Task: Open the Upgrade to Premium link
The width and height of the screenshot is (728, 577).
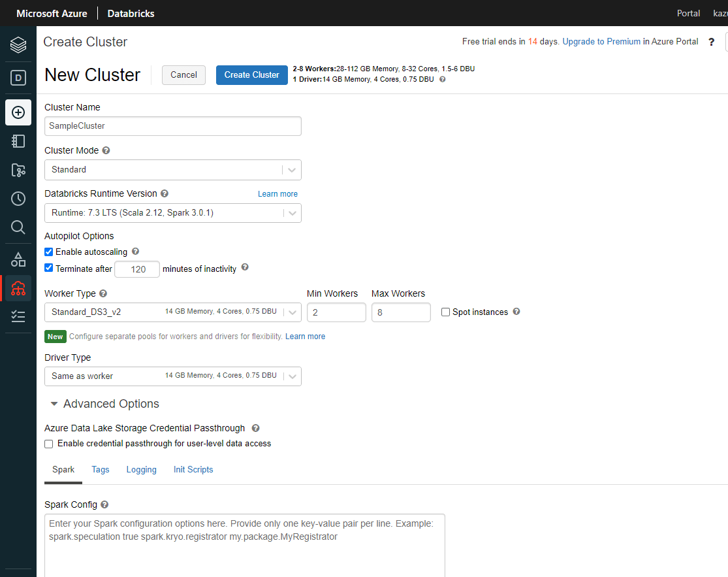Action: 601,41
